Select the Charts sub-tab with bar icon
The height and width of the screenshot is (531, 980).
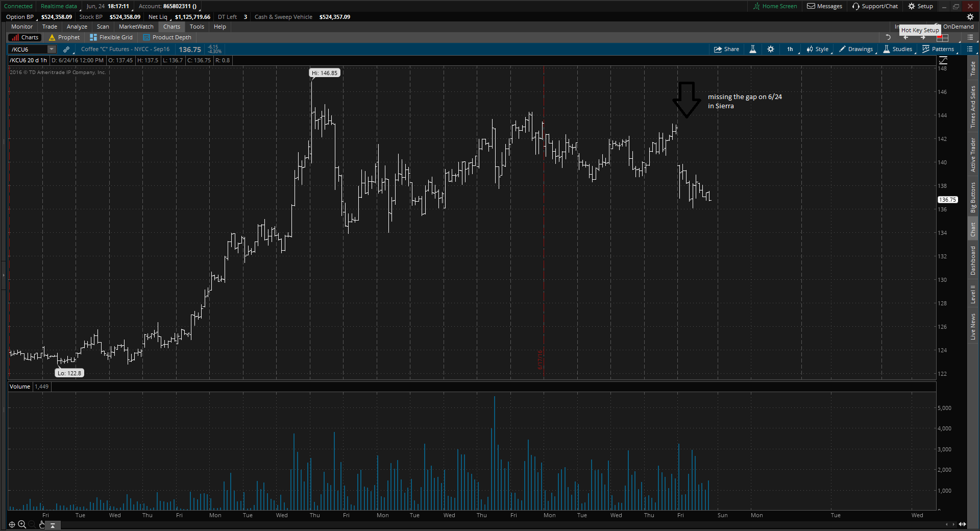tap(25, 37)
